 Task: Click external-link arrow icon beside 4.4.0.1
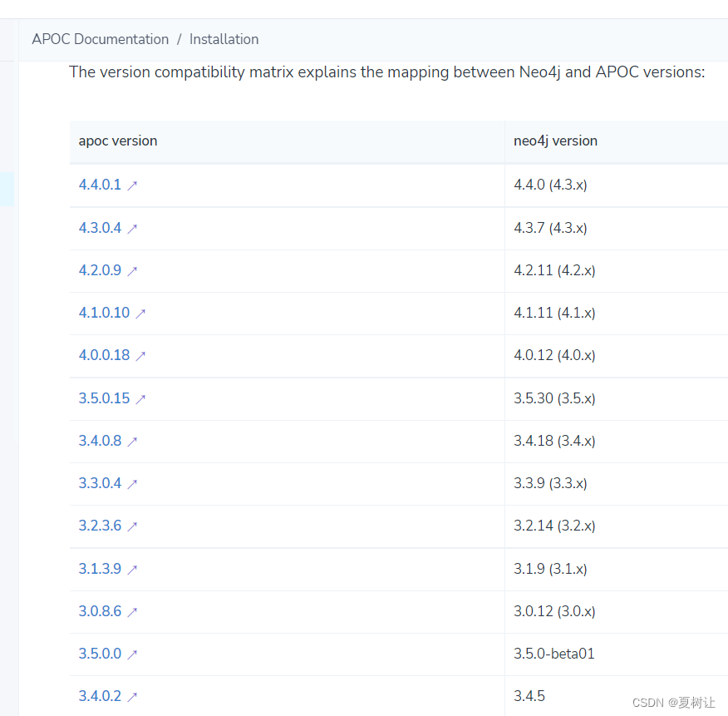132,185
